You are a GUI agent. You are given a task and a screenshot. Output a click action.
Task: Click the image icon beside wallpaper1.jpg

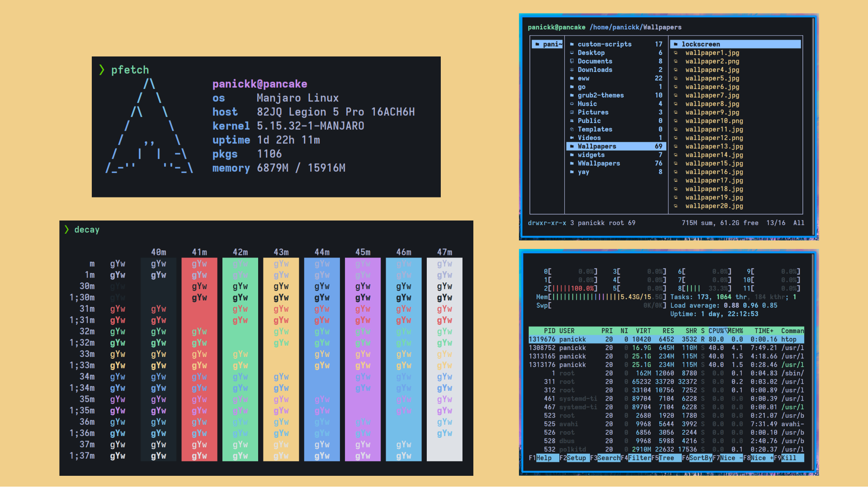(676, 53)
